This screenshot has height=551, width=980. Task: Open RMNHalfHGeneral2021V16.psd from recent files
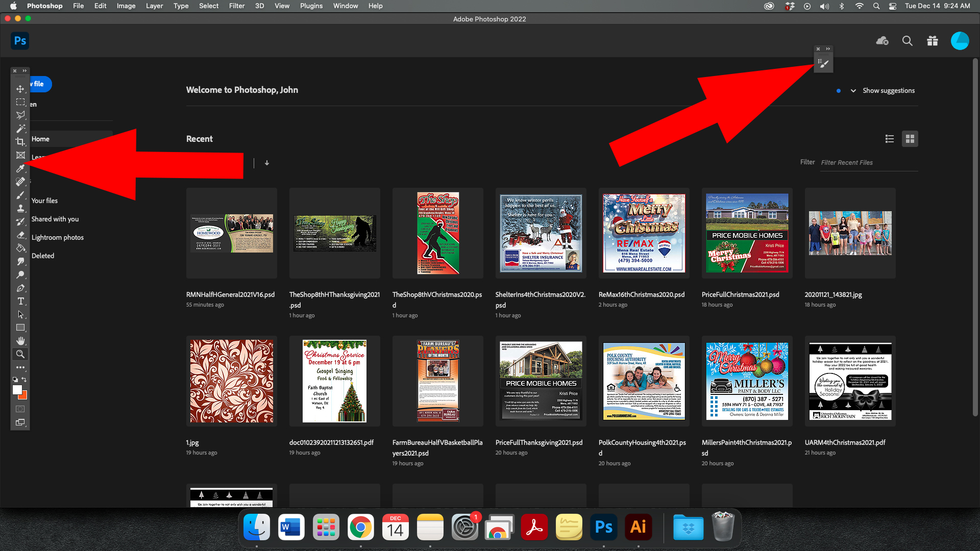[x=231, y=233]
